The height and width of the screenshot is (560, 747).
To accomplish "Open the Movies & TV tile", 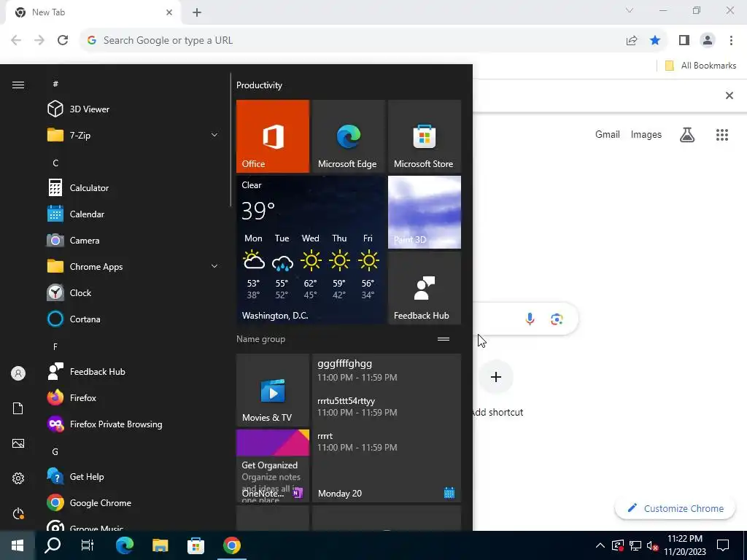I will (x=273, y=390).
